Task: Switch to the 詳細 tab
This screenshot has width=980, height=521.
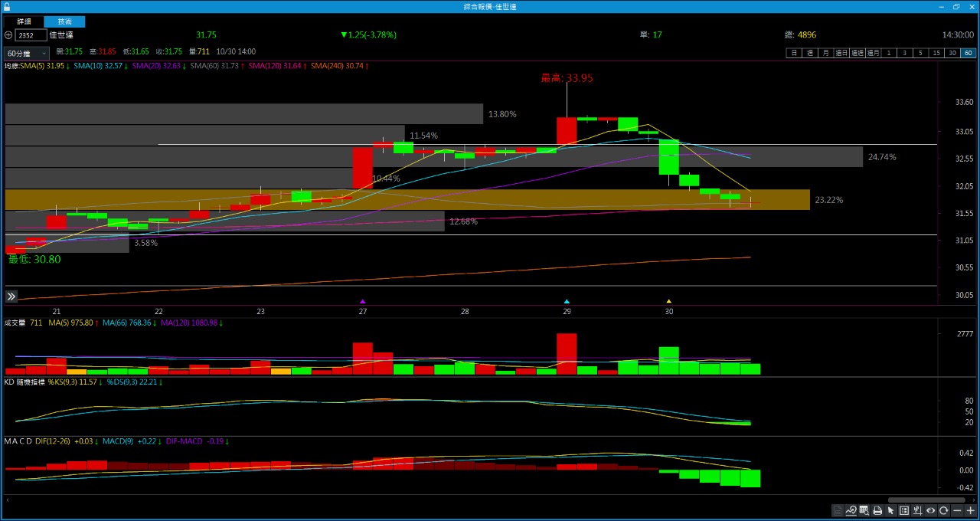Action: [24, 21]
